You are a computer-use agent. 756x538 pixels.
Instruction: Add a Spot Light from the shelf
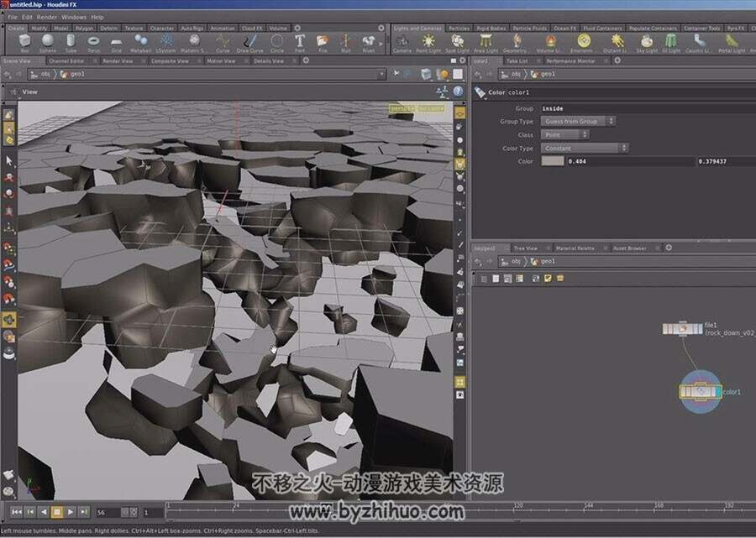(x=457, y=43)
